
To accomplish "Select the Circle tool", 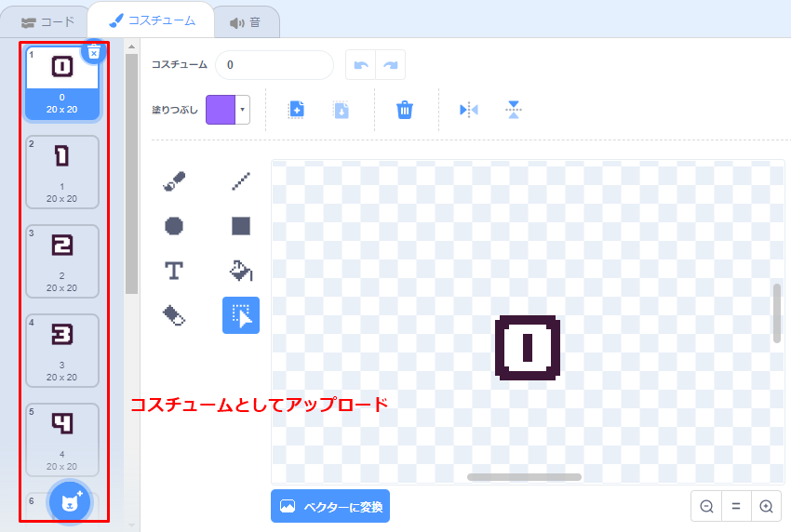I will pyautogui.click(x=174, y=226).
